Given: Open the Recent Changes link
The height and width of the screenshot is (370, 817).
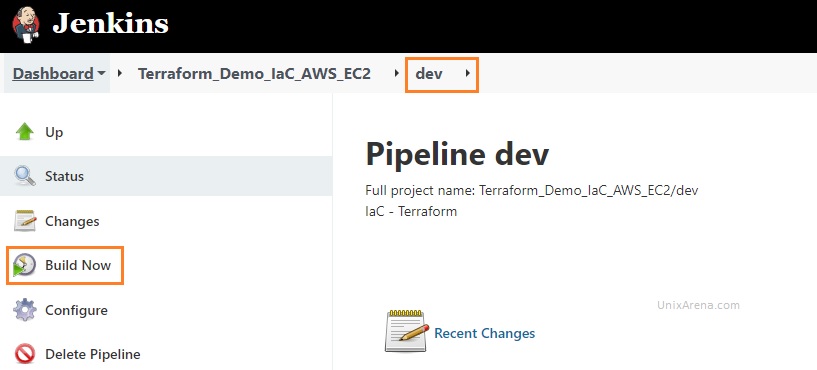Looking at the screenshot, I should click(x=485, y=333).
